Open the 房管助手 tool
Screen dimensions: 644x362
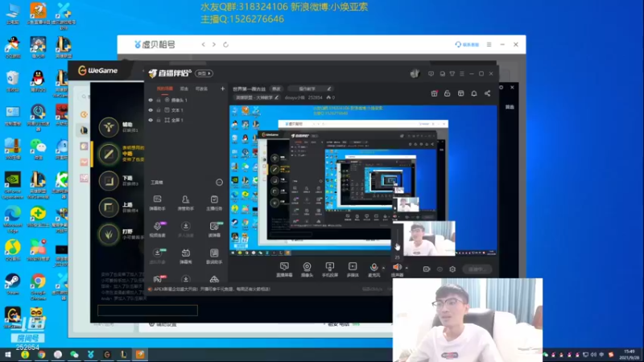(x=186, y=203)
